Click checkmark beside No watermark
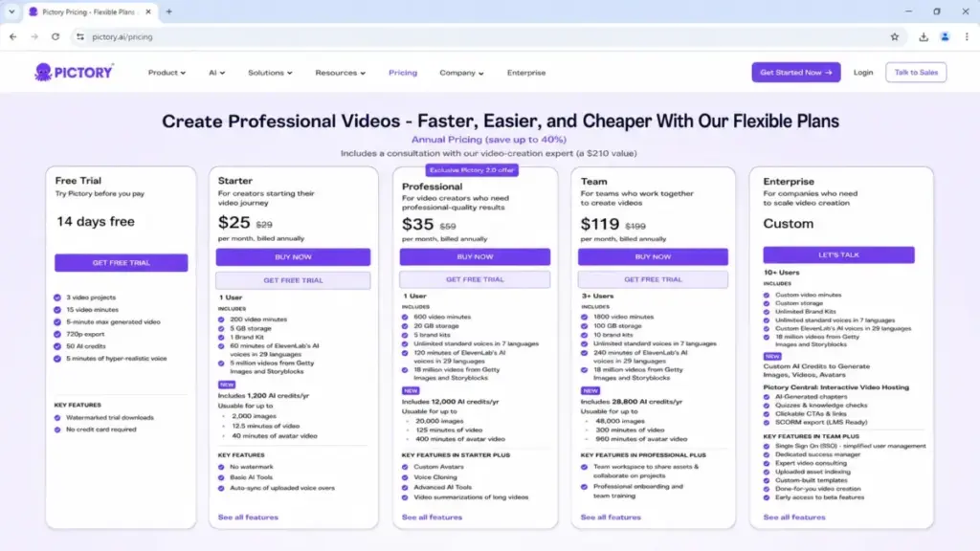This screenshot has width=980, height=551. [x=221, y=467]
